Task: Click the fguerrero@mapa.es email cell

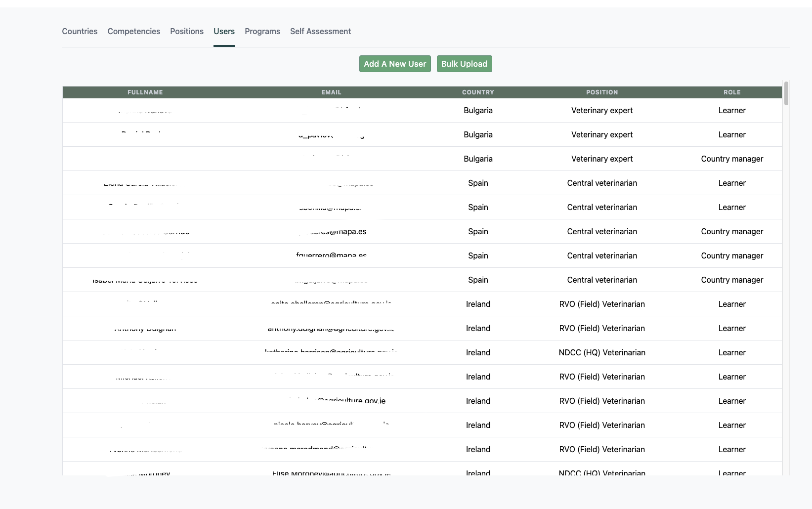Action: coord(331,255)
